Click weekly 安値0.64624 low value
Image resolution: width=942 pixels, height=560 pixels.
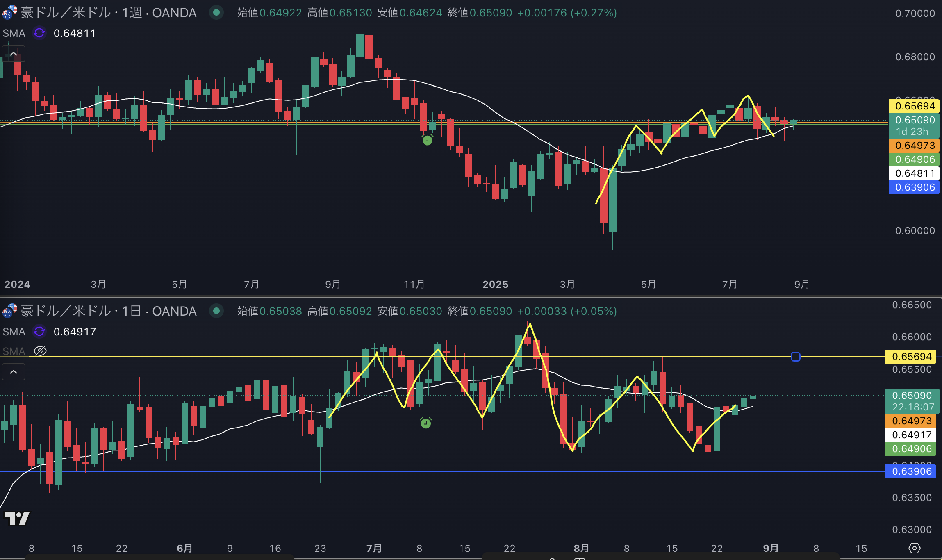click(x=410, y=13)
